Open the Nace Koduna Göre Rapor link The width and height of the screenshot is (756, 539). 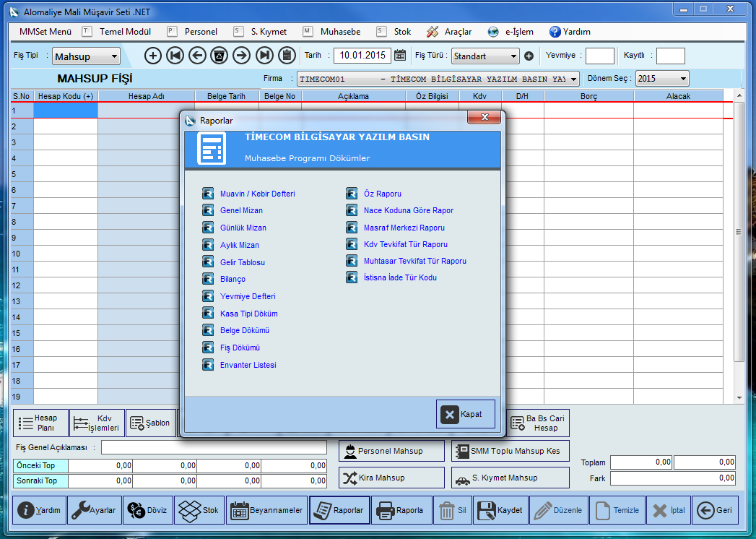coord(409,210)
